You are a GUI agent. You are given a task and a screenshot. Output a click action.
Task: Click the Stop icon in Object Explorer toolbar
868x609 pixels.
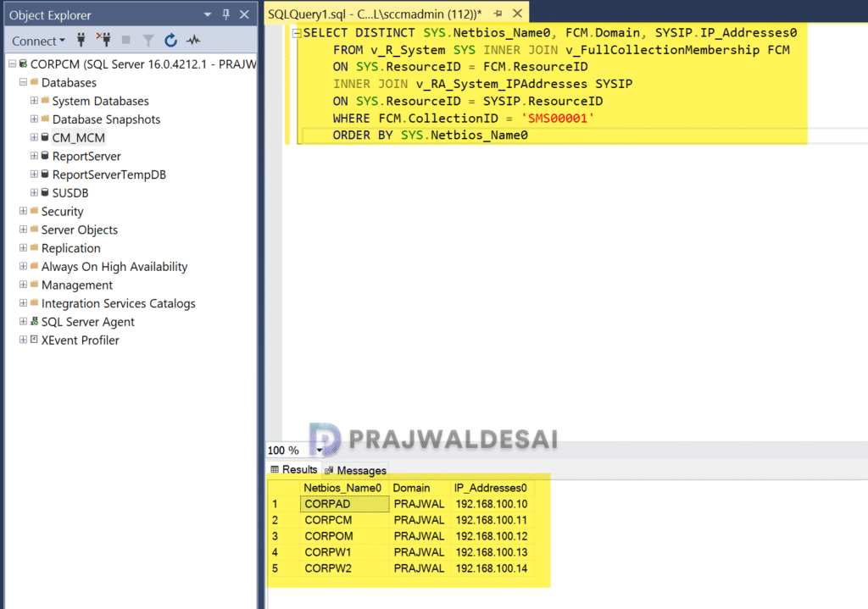click(x=126, y=40)
